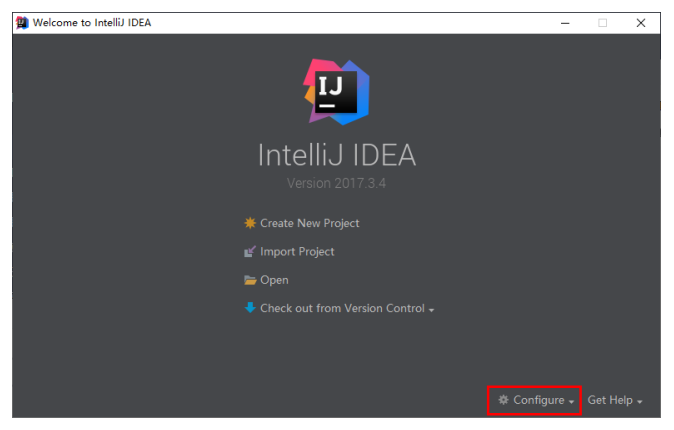Click Check out from Version Control text
The image size is (674, 430).
[342, 308]
